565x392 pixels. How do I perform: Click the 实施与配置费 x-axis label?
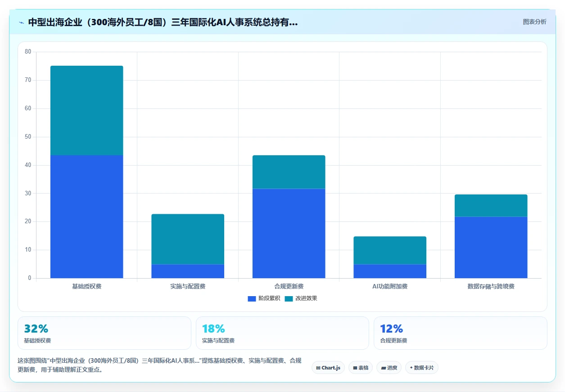click(188, 286)
